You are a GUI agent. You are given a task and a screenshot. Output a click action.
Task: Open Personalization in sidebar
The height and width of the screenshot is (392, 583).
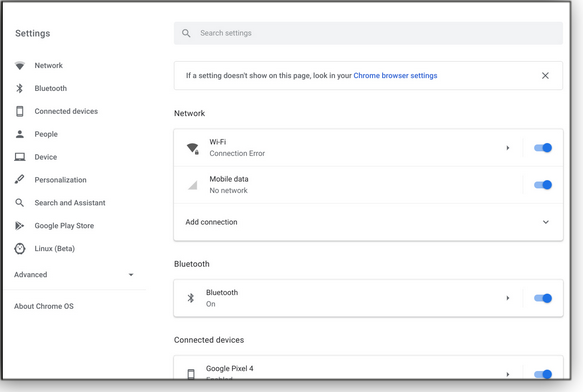[61, 180]
